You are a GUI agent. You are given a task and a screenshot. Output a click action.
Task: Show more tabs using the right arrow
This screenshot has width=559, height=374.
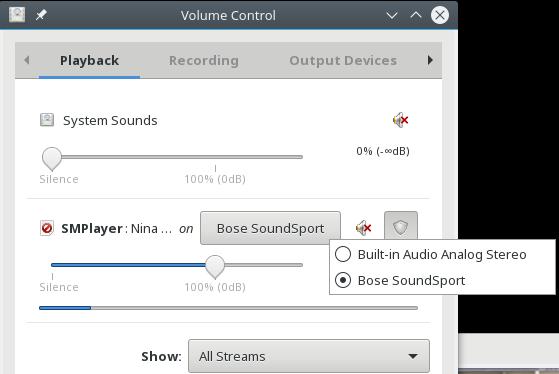430,60
